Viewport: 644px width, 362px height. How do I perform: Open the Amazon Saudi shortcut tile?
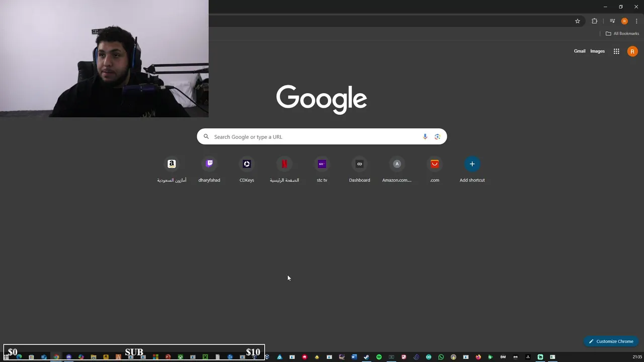172,170
